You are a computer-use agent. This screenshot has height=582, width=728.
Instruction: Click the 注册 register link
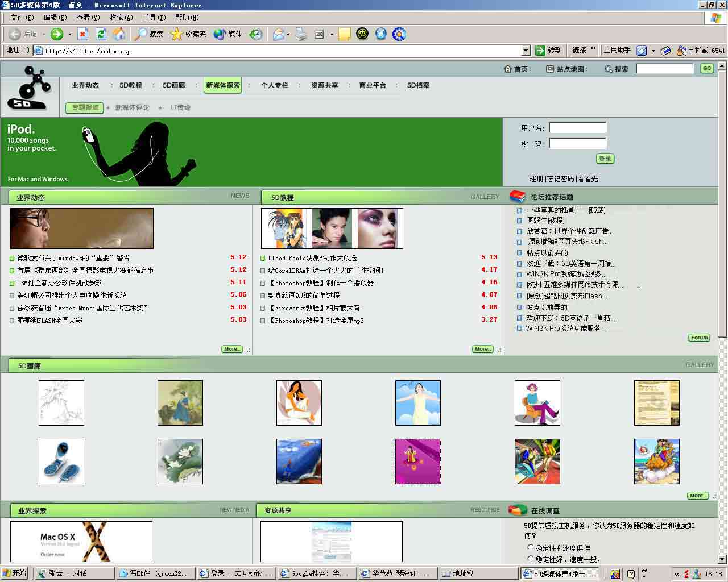pos(536,178)
